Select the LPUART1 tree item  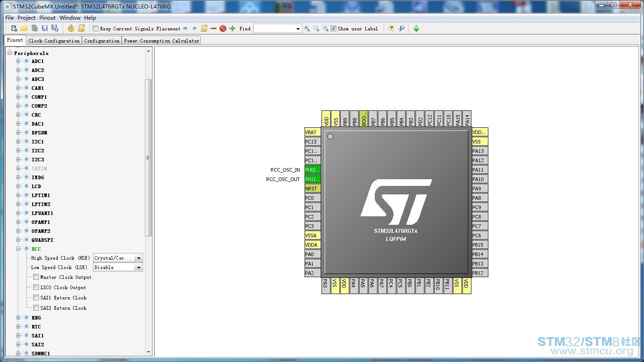coord(42,213)
